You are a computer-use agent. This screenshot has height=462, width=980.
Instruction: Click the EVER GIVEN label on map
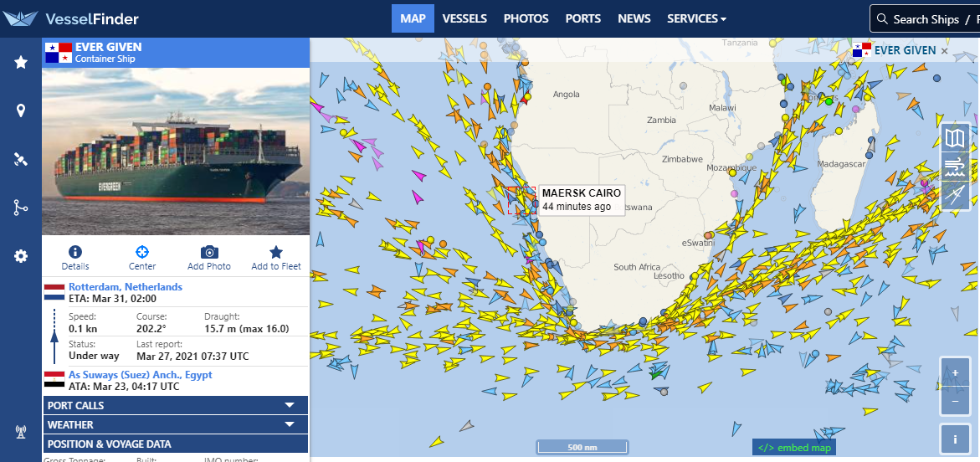point(905,51)
